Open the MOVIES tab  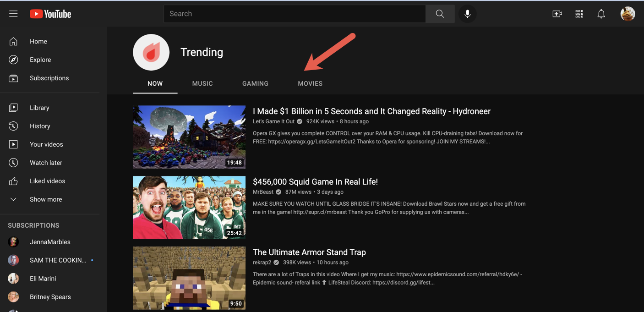click(x=310, y=83)
